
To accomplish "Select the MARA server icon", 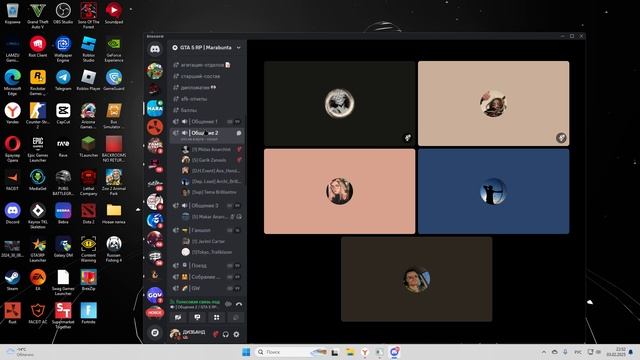I will point(155,108).
